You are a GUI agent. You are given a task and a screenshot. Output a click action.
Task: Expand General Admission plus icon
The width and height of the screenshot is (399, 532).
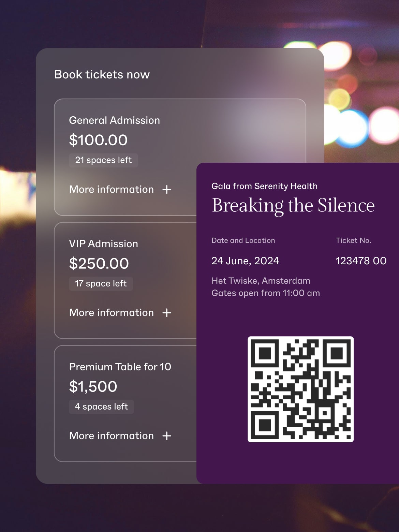[x=167, y=190]
